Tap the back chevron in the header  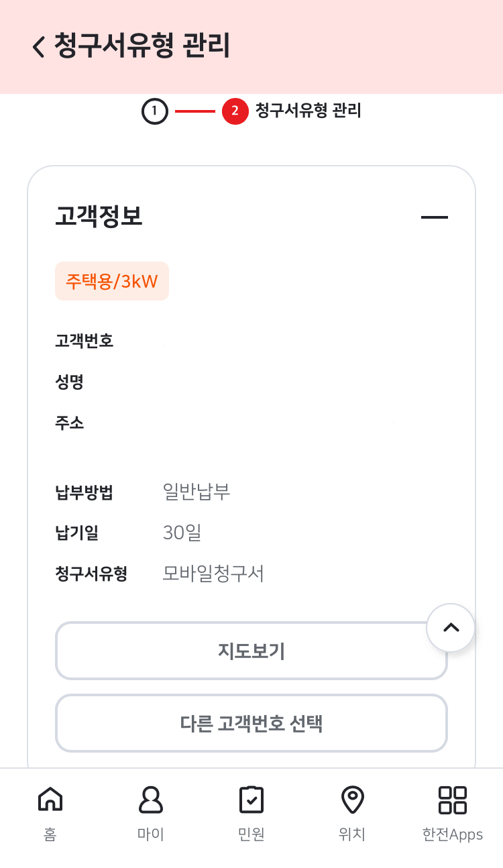click(39, 47)
